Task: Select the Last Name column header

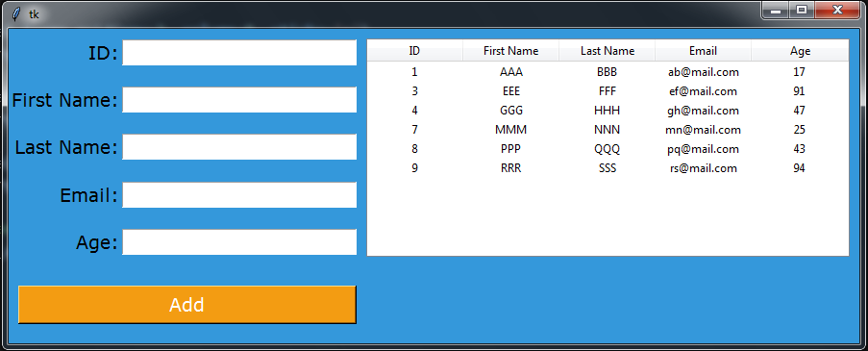Action: 608,51
